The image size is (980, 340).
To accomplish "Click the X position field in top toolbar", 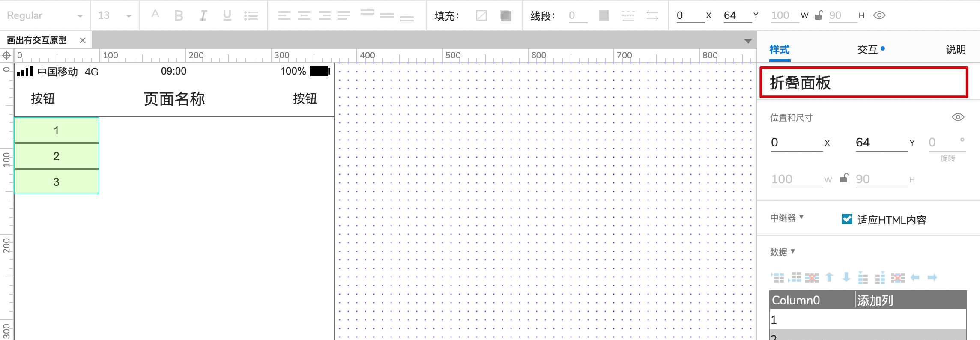I will 690,15.
